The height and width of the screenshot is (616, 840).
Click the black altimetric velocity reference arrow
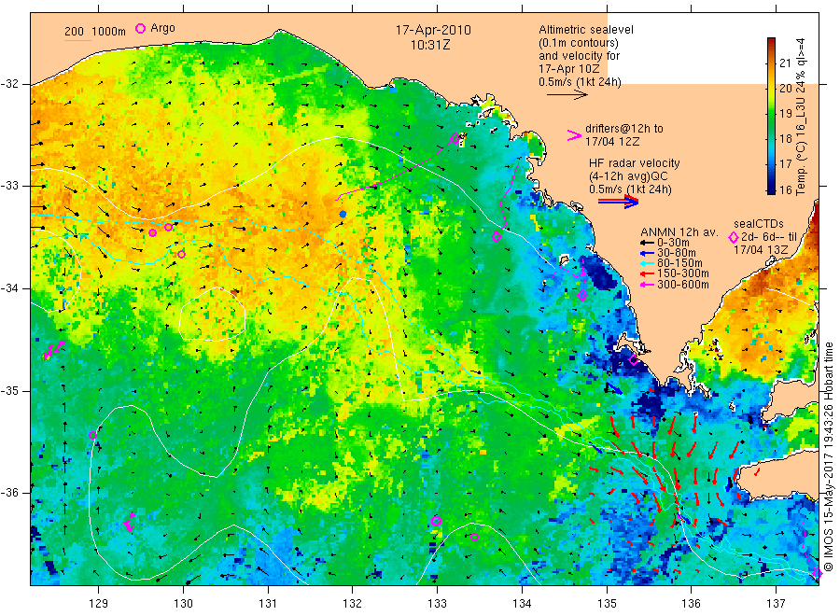point(567,95)
